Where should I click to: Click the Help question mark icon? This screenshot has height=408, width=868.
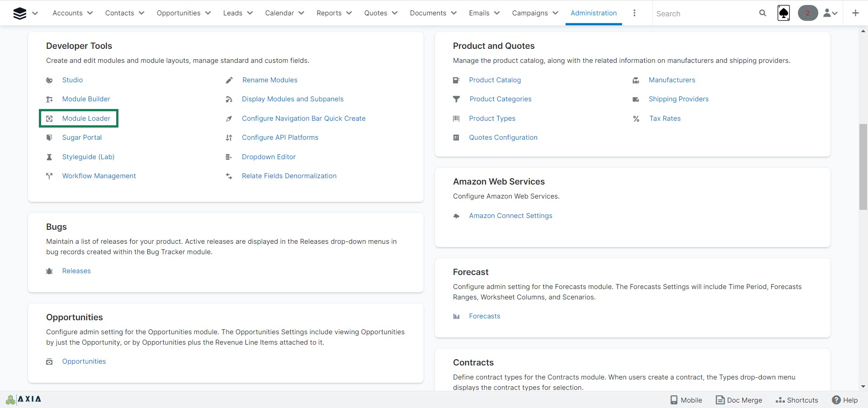(x=836, y=400)
